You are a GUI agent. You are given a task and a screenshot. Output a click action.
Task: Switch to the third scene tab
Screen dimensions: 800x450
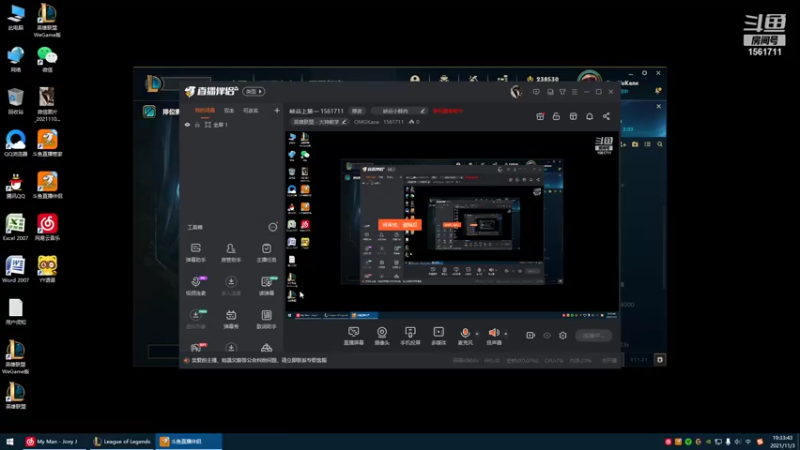[x=251, y=111]
